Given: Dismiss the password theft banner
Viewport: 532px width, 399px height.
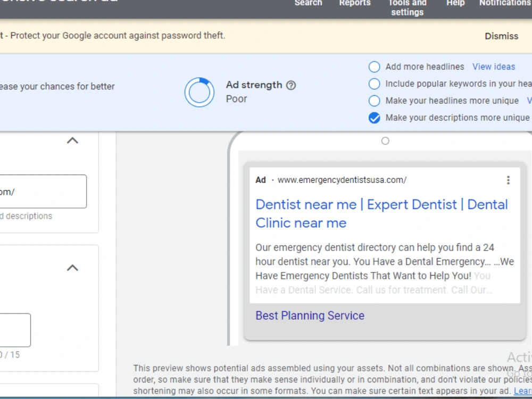Looking at the screenshot, I should coord(502,36).
